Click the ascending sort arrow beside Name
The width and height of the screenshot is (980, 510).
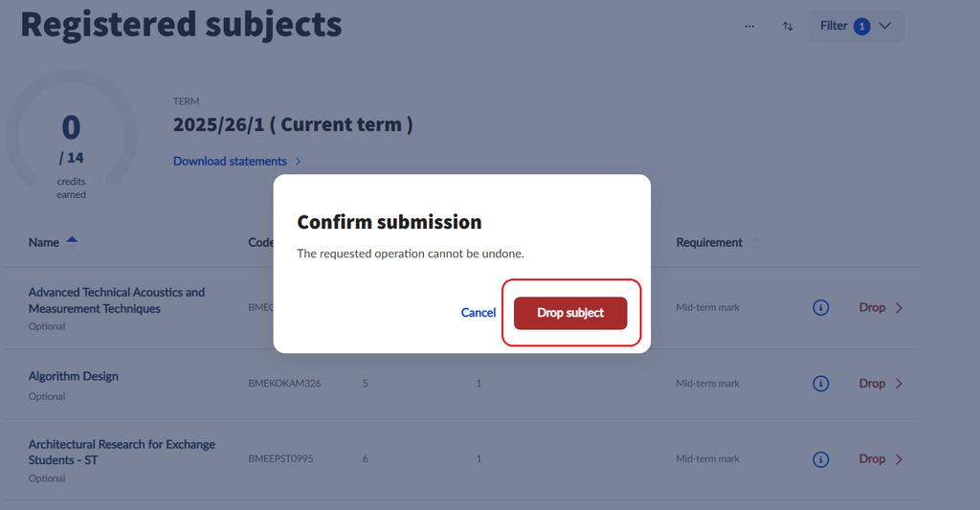tap(72, 240)
